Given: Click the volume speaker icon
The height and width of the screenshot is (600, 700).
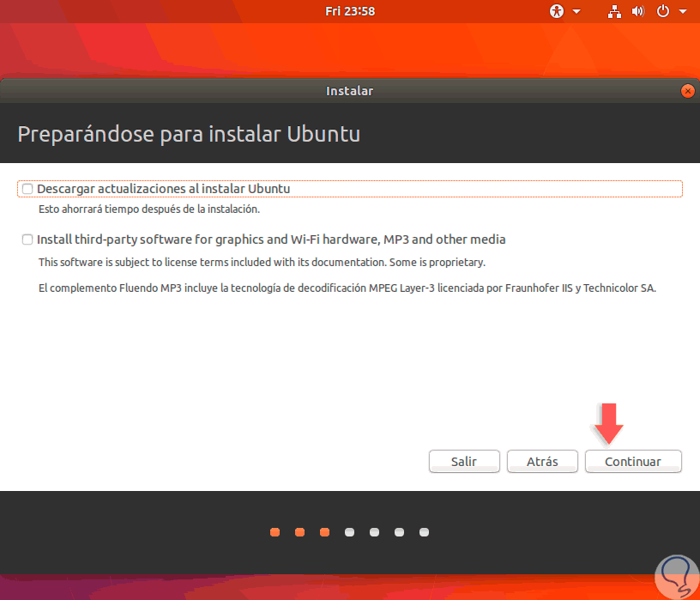Looking at the screenshot, I should (x=638, y=11).
